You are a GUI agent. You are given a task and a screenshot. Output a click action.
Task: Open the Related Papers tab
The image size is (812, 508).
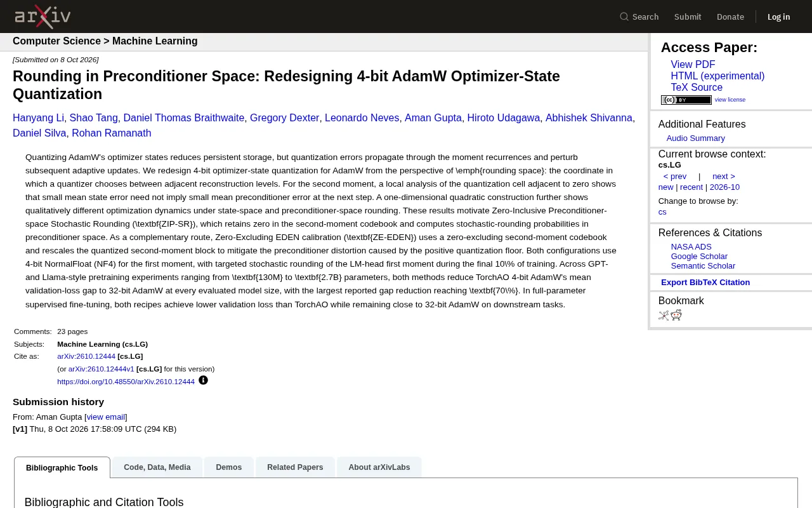click(295, 467)
